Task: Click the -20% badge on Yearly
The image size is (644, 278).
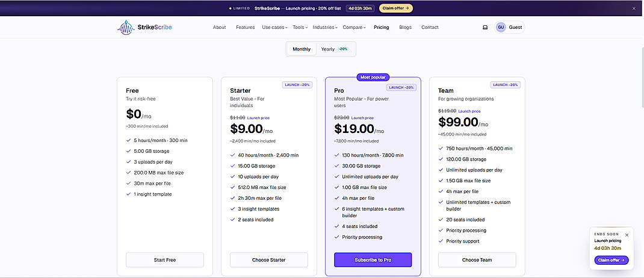Action: [x=343, y=49]
